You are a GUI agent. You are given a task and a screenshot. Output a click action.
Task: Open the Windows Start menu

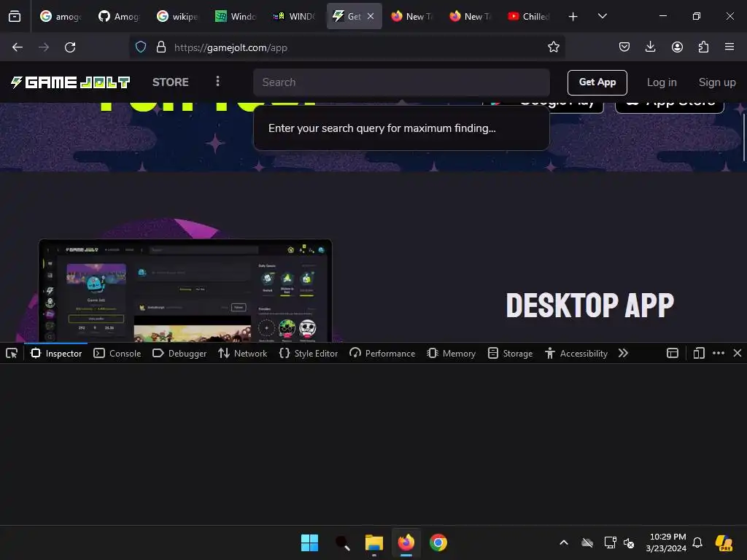coord(309,542)
